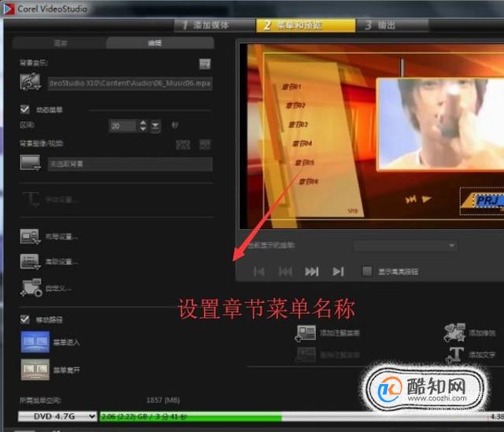This screenshot has height=432, width=504.
Task: Click Remove Notes Menu icon
Action: click(306, 354)
